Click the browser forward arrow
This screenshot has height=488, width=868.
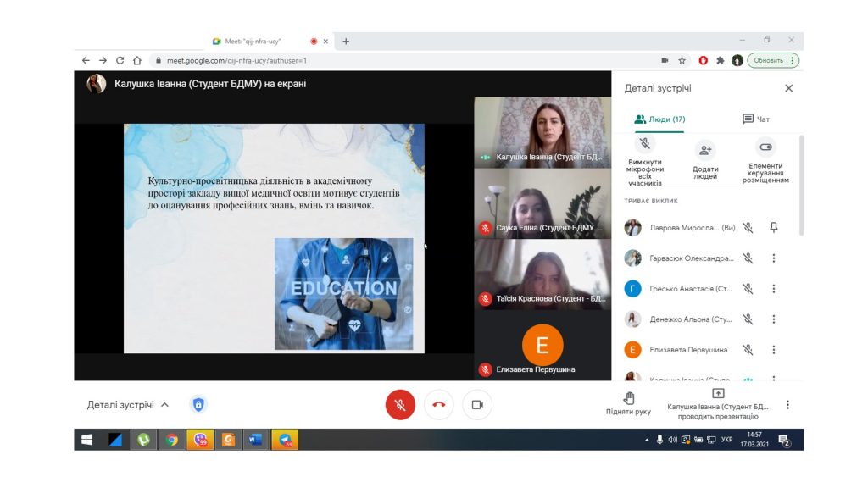(x=103, y=60)
